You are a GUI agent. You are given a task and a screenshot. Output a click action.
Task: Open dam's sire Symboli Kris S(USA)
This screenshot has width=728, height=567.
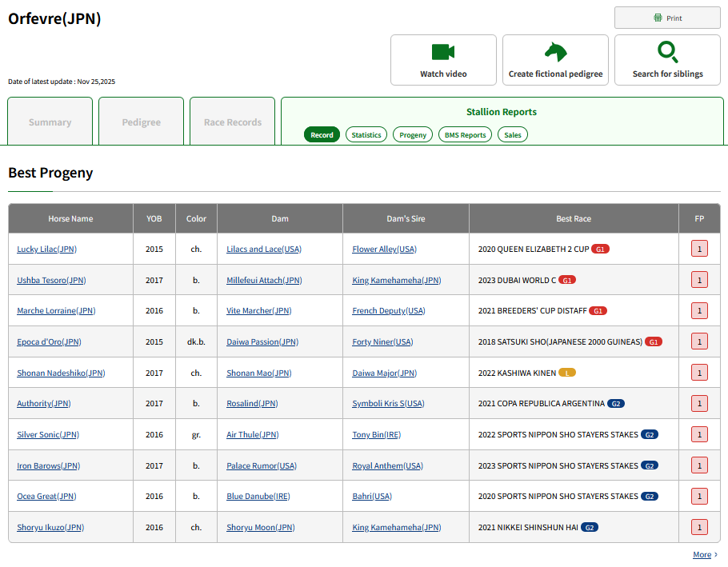point(388,404)
